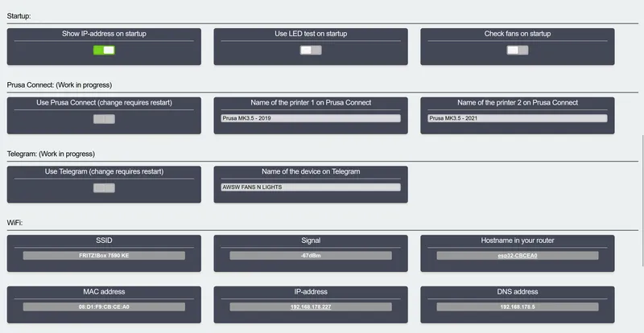The width and height of the screenshot is (644, 333).
Task: Click 'Show IP-address on startup' label
Action: coord(104,34)
